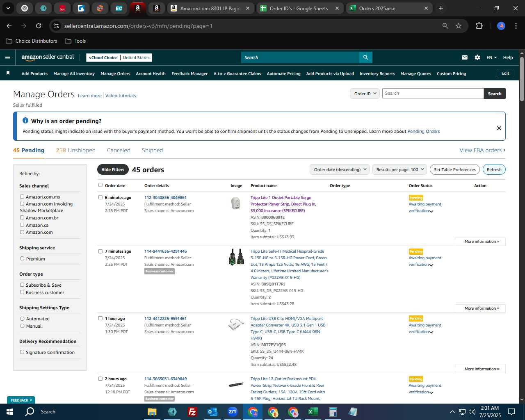The width and height of the screenshot is (525, 420).
Task: Click the info icon beside 'Why is an order pending?'
Action: (x=25, y=121)
